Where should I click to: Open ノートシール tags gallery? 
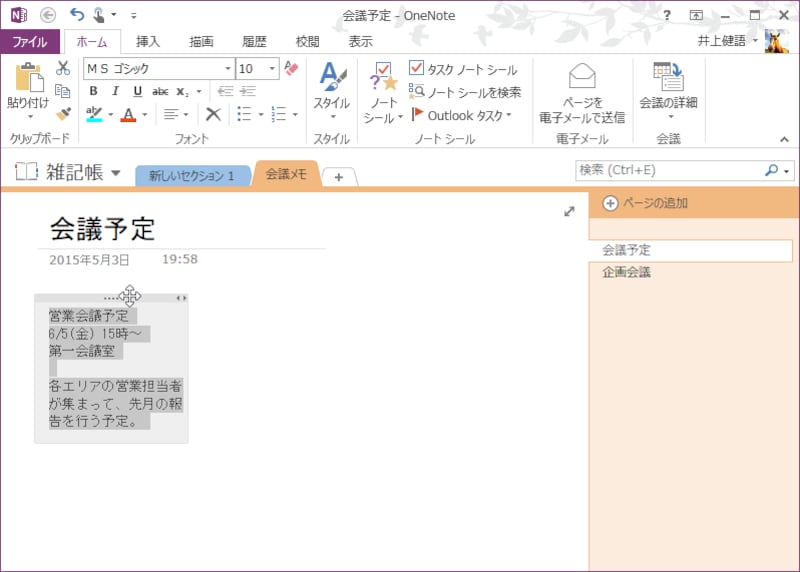click(383, 93)
